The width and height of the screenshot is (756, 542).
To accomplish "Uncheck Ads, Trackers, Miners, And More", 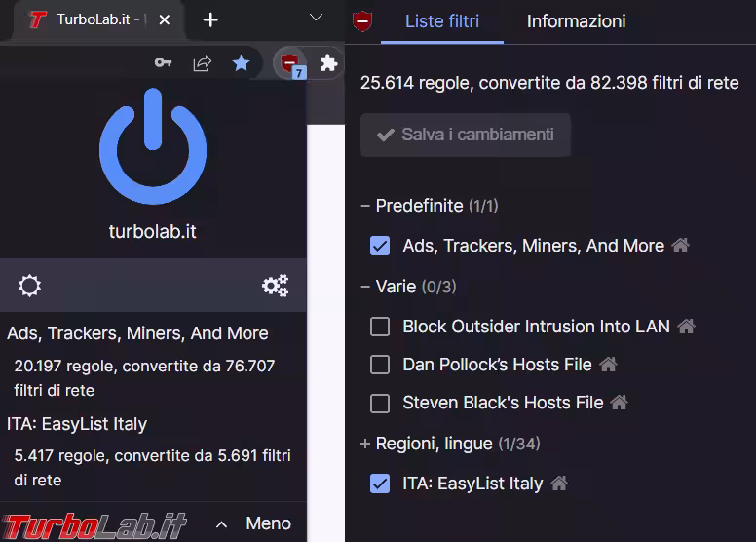I will tap(380, 246).
